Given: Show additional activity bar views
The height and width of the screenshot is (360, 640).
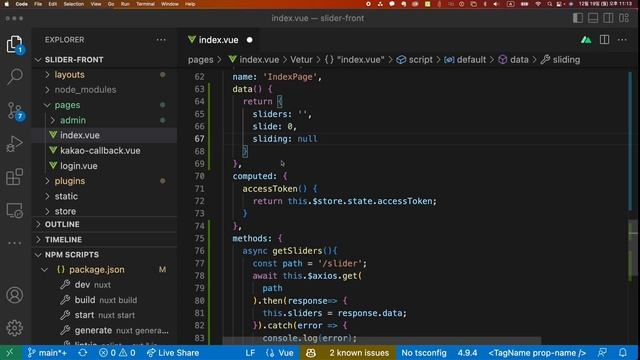Looking at the screenshot, I should coord(15,243).
